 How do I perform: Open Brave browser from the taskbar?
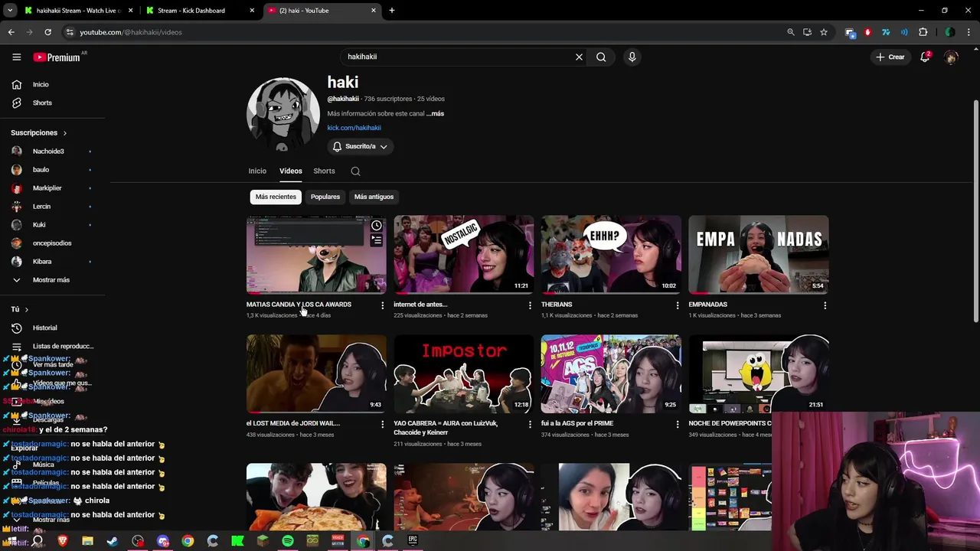click(62, 541)
